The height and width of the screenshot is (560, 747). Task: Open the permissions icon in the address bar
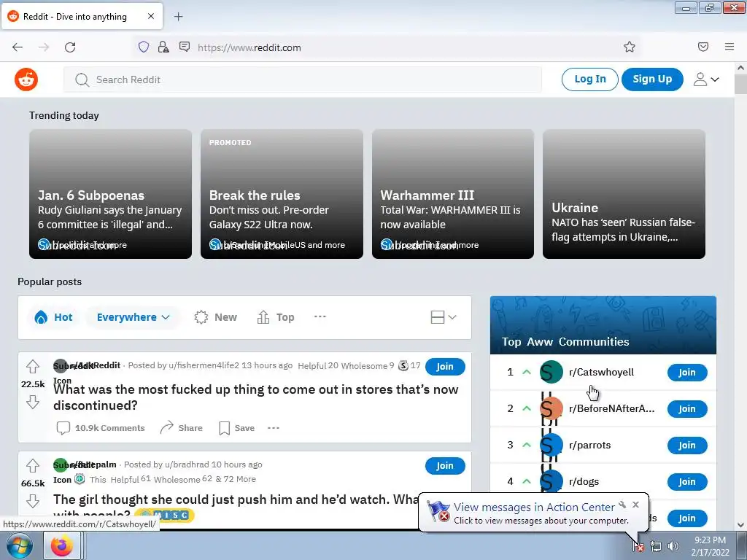click(x=185, y=47)
